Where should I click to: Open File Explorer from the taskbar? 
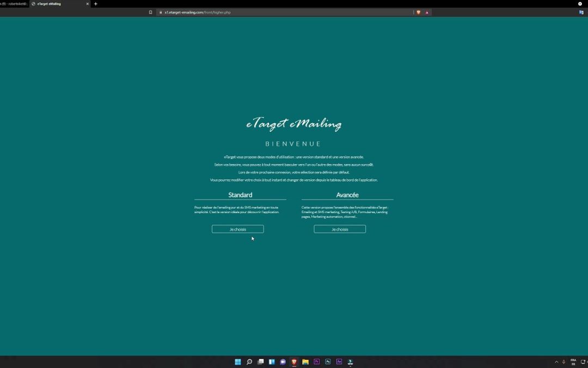click(x=305, y=361)
